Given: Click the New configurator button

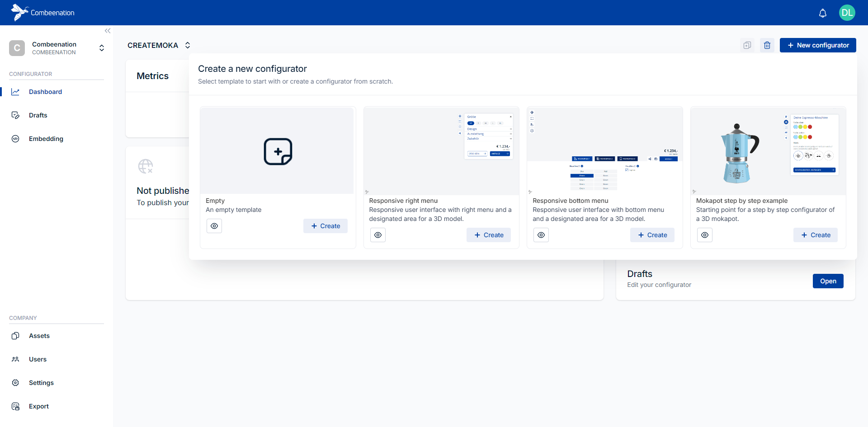Looking at the screenshot, I should coord(817,45).
